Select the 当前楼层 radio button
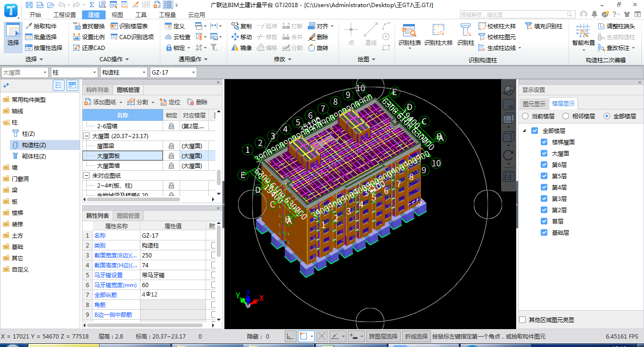Viewport: 644px width, 347px height. 525,116
